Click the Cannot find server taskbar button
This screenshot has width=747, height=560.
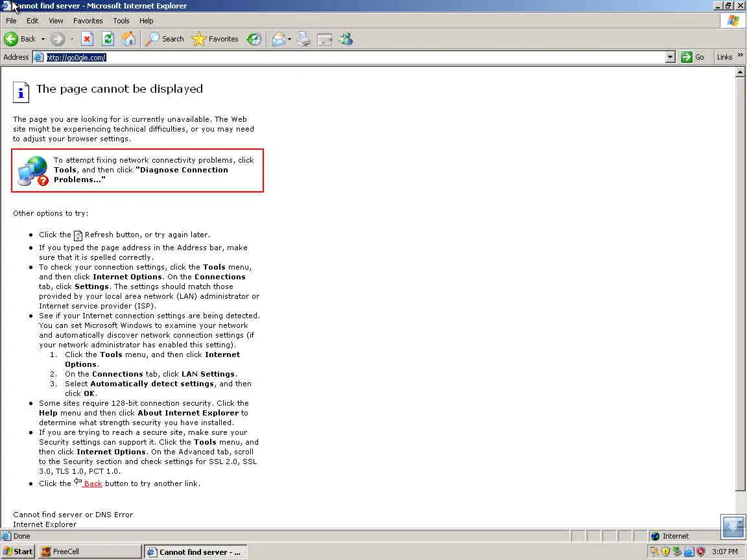click(x=196, y=552)
